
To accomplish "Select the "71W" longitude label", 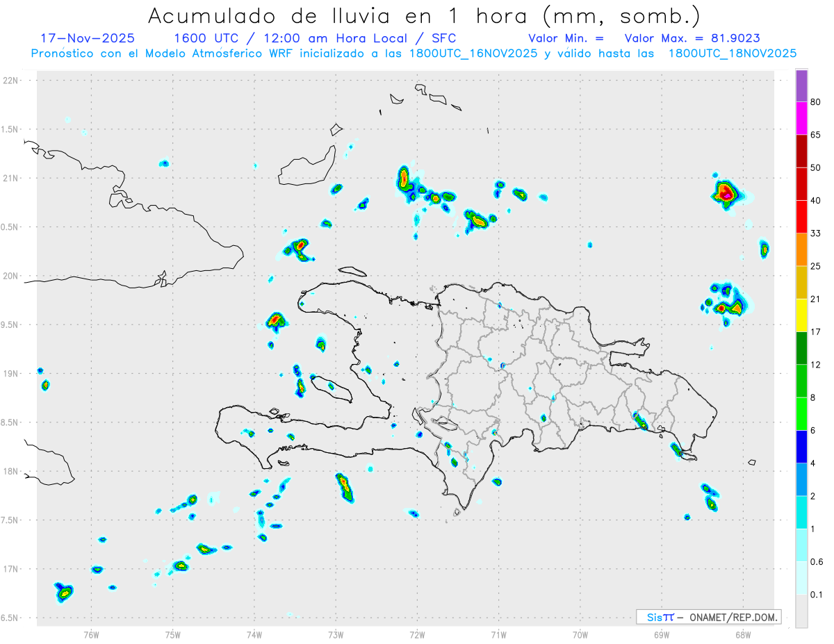I will tap(498, 634).
